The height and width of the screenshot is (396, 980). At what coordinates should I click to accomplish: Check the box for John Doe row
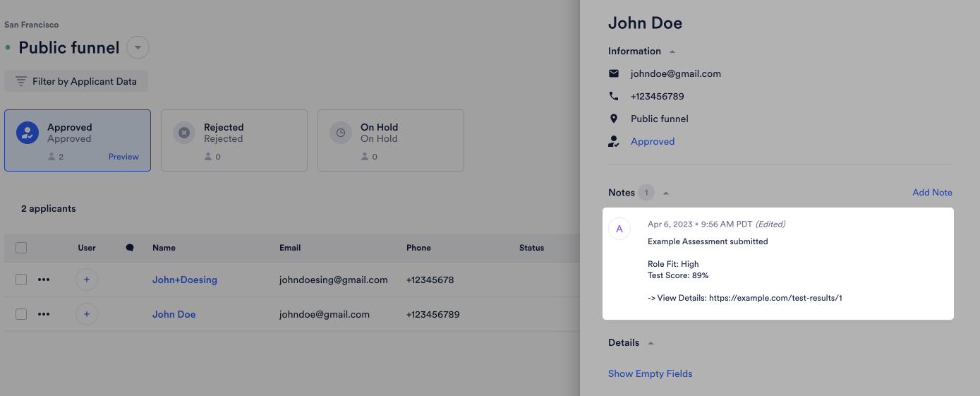click(21, 314)
